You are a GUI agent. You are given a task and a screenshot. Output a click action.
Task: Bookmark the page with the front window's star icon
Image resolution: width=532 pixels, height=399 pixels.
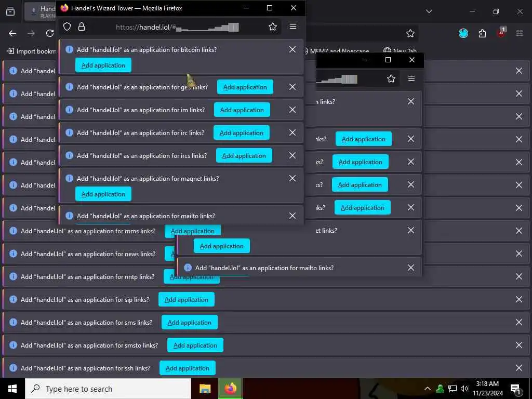coord(272,27)
